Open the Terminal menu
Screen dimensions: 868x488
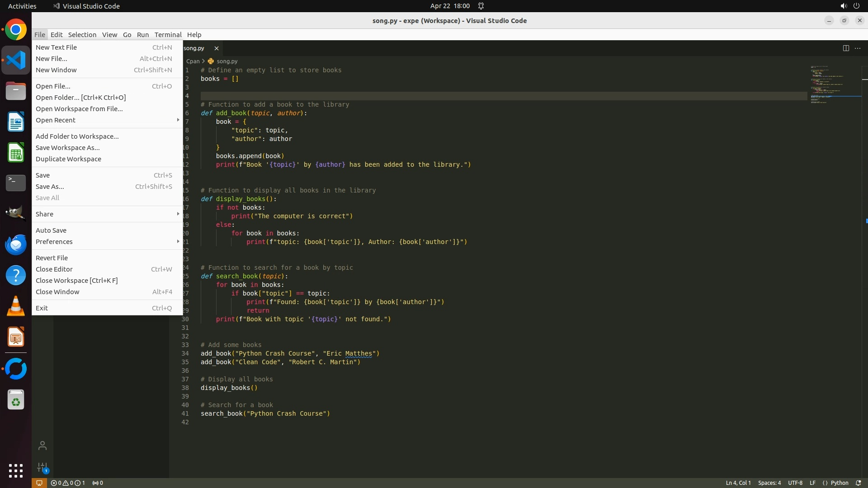pyautogui.click(x=168, y=35)
